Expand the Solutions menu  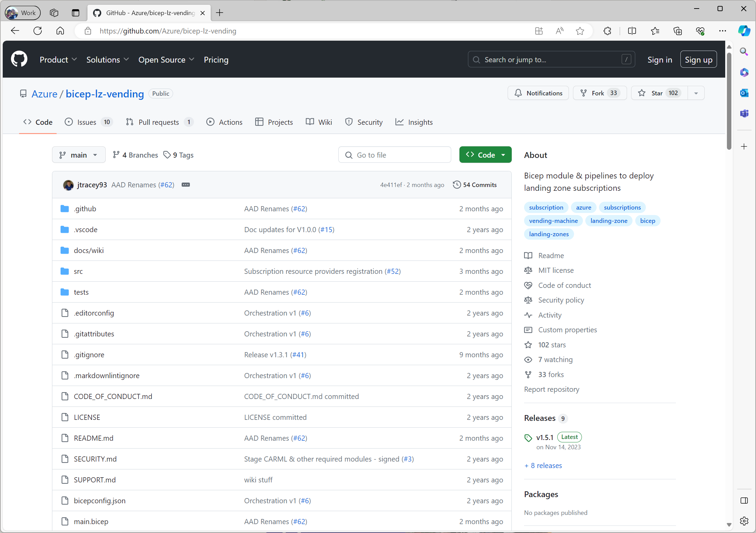click(x=107, y=59)
